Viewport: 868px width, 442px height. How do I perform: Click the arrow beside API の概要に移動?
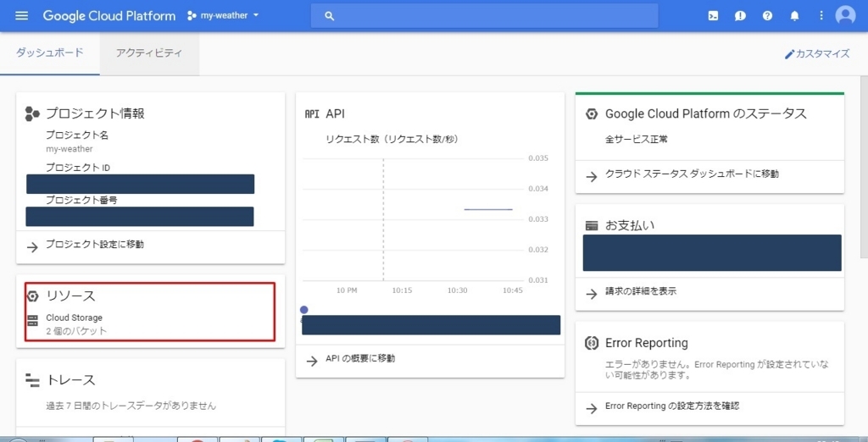pyautogui.click(x=312, y=361)
